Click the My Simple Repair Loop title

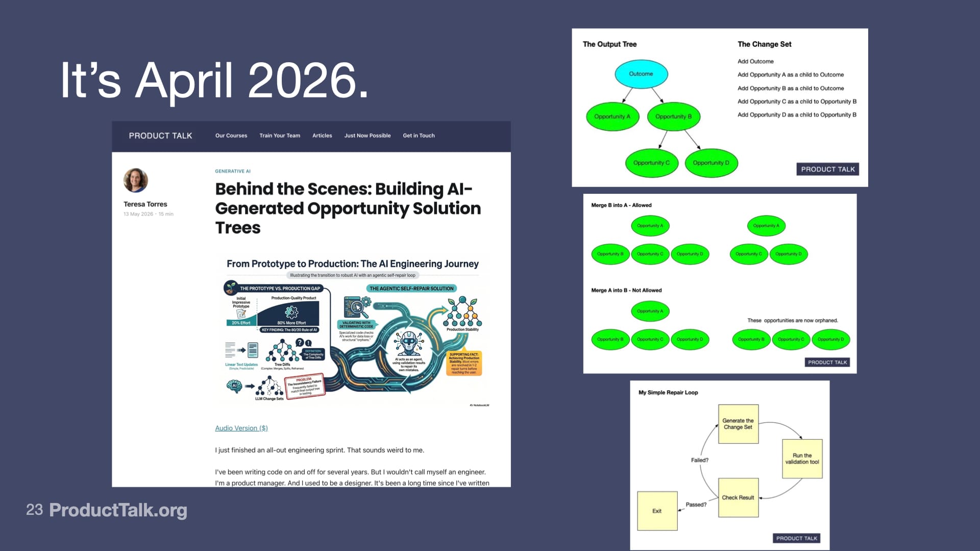click(668, 392)
